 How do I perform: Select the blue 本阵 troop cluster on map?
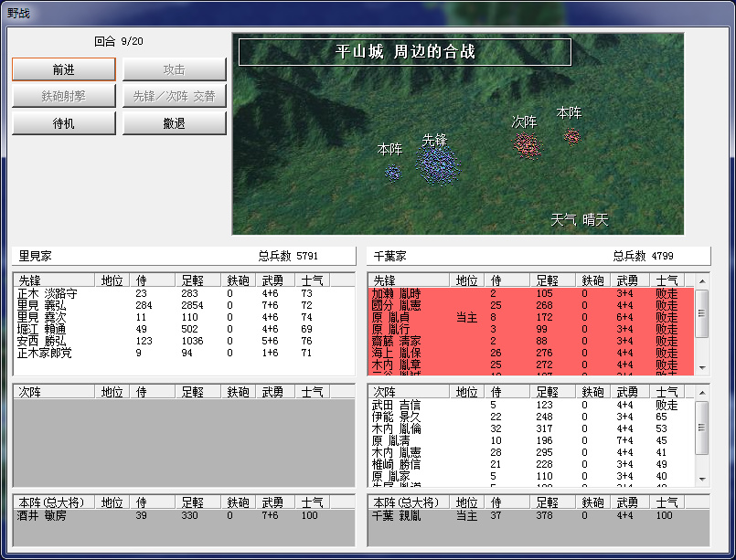[x=393, y=173]
